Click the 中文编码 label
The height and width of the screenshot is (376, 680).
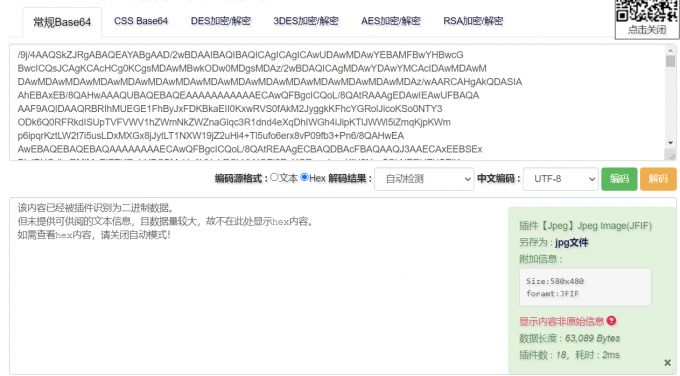499,178
